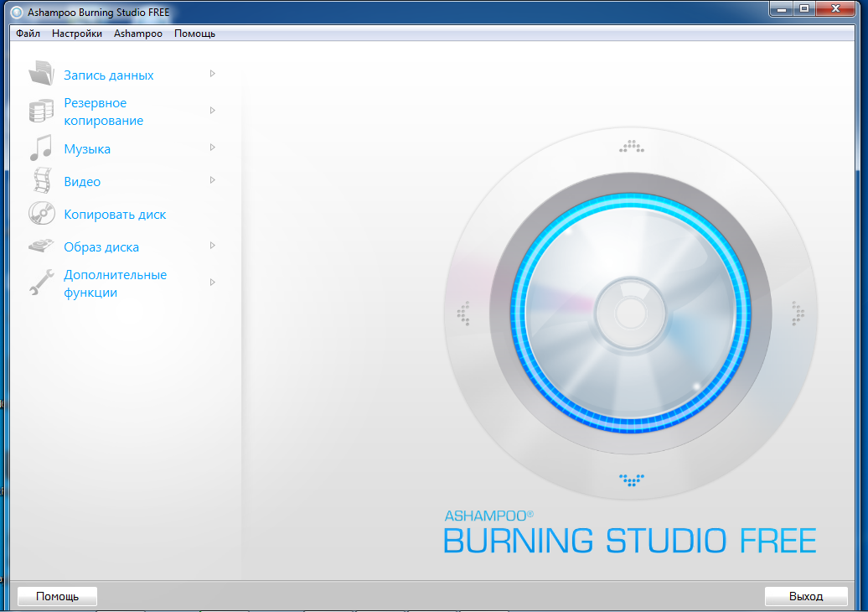Open the Копировать диск function

coord(115,215)
